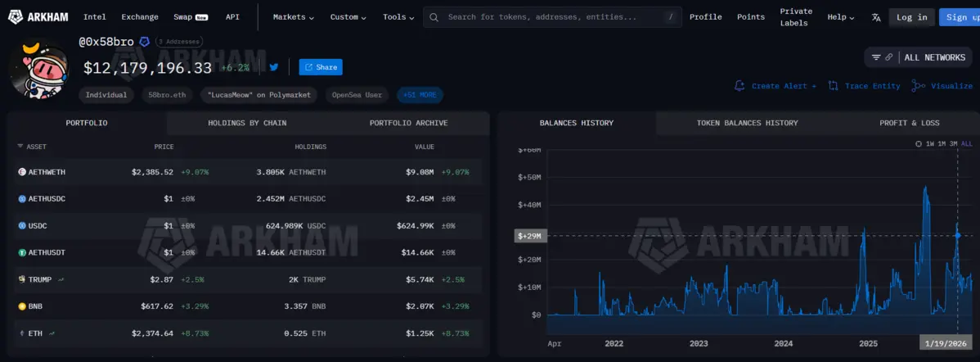Click the Create Alert bell icon
The width and height of the screenshot is (980, 362).
pyautogui.click(x=739, y=86)
